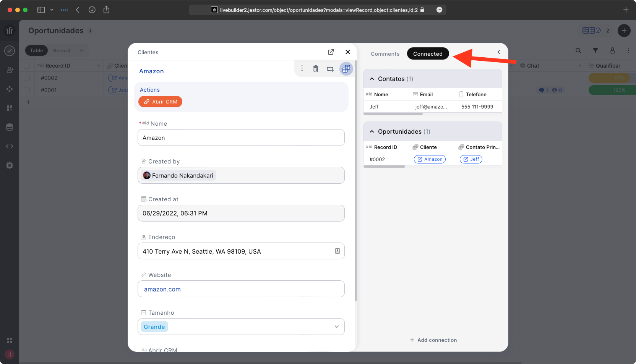This screenshot has height=364, width=636.
Task: Open the Tamanho dropdown arrow
Action: 337,327
